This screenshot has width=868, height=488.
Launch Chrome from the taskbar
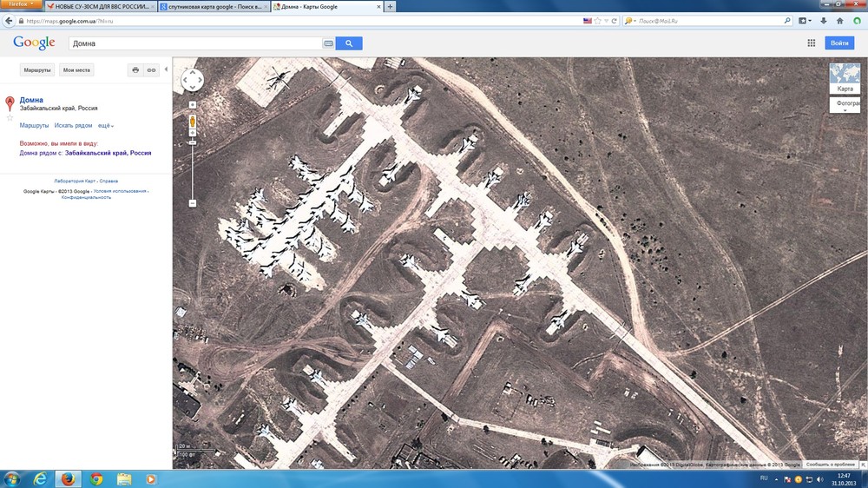96,479
